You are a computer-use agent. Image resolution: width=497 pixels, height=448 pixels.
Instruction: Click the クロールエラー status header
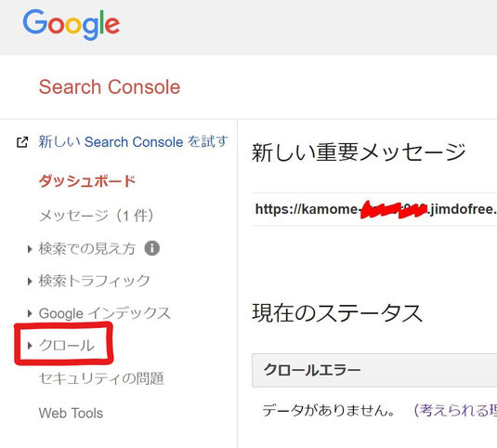tap(374, 370)
